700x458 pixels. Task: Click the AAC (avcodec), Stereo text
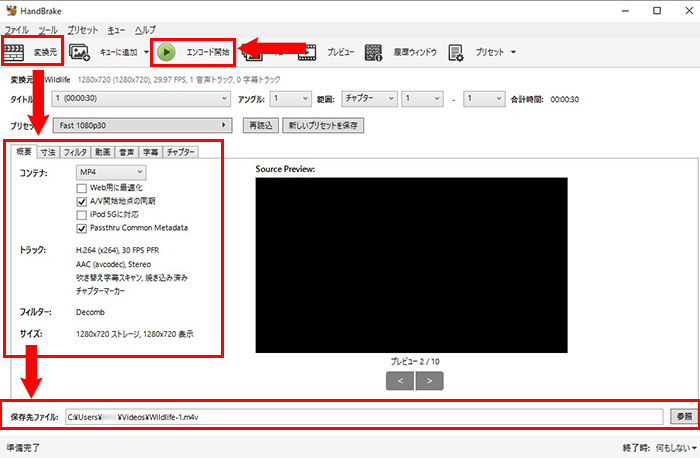(x=113, y=264)
